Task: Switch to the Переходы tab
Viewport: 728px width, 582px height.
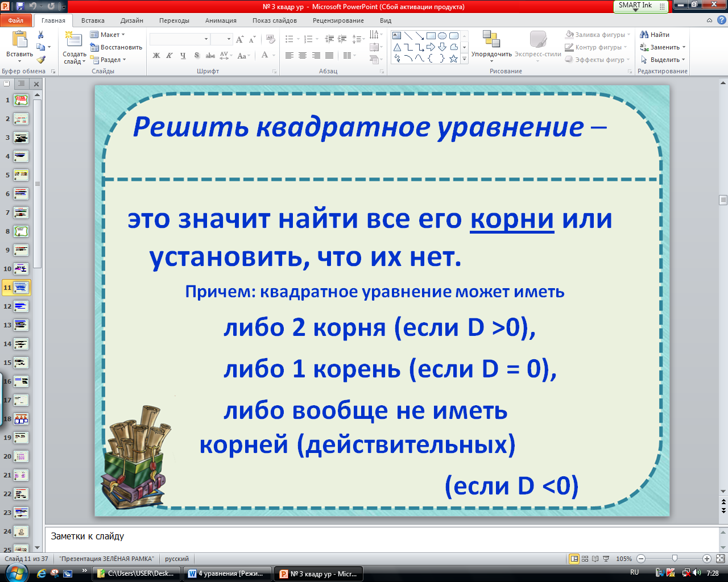Action: pos(174,20)
